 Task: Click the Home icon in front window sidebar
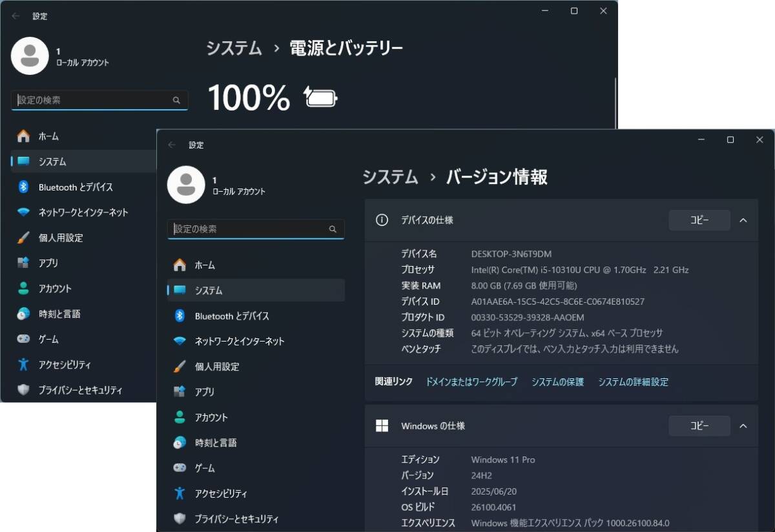(x=180, y=265)
